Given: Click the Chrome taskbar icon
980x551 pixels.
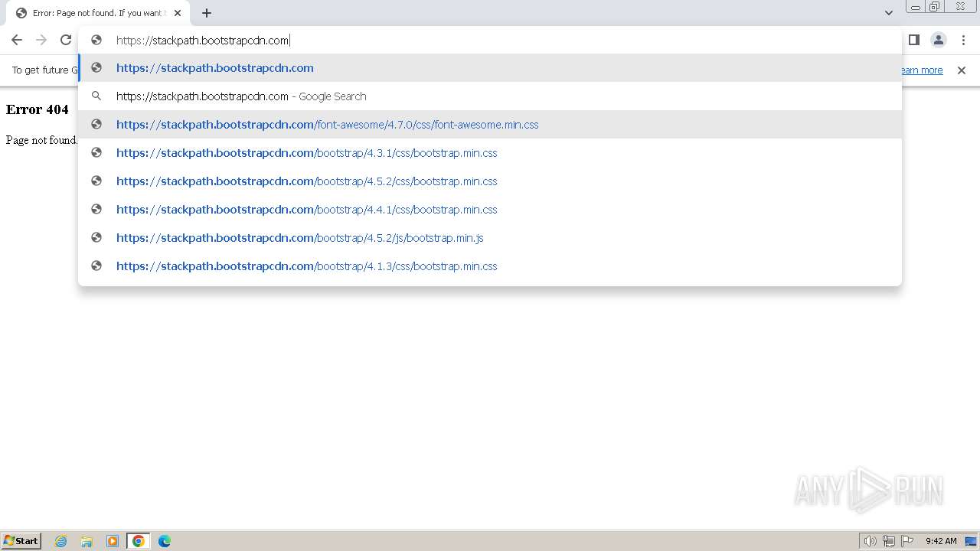Looking at the screenshot, I should [x=139, y=541].
